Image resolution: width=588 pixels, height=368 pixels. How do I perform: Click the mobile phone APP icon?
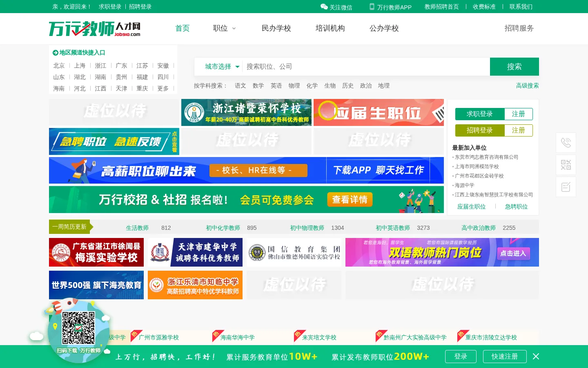(372, 7)
